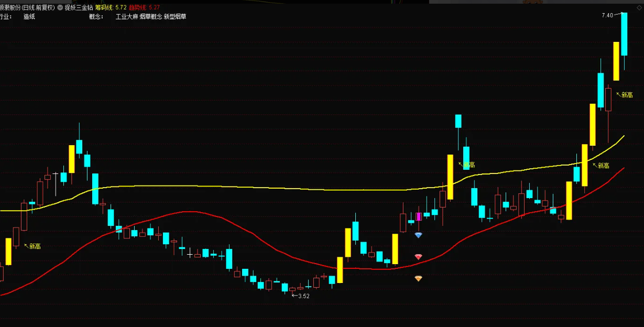The image size is (644, 327).
Task: Open the 新型烟草 concept link
Action: click(175, 17)
